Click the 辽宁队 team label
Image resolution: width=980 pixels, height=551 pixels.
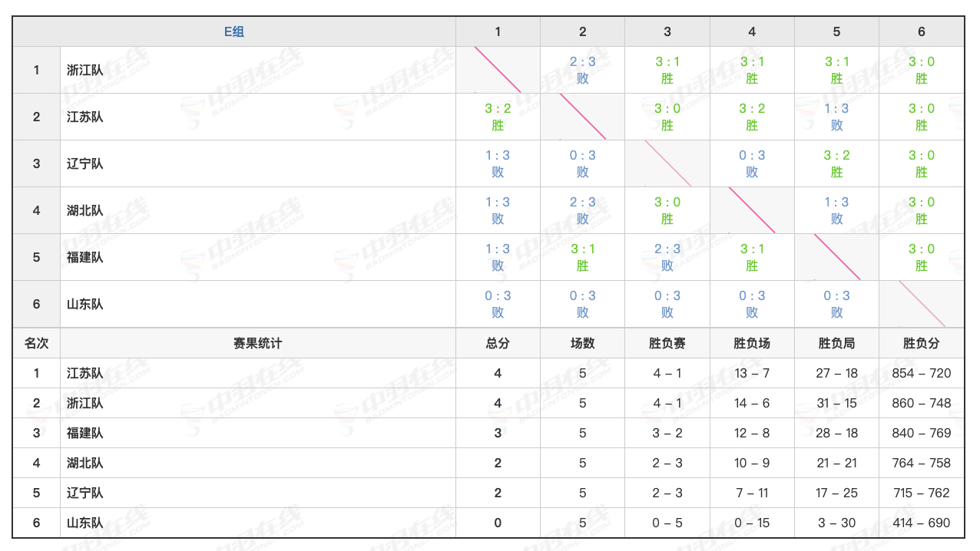point(84,163)
